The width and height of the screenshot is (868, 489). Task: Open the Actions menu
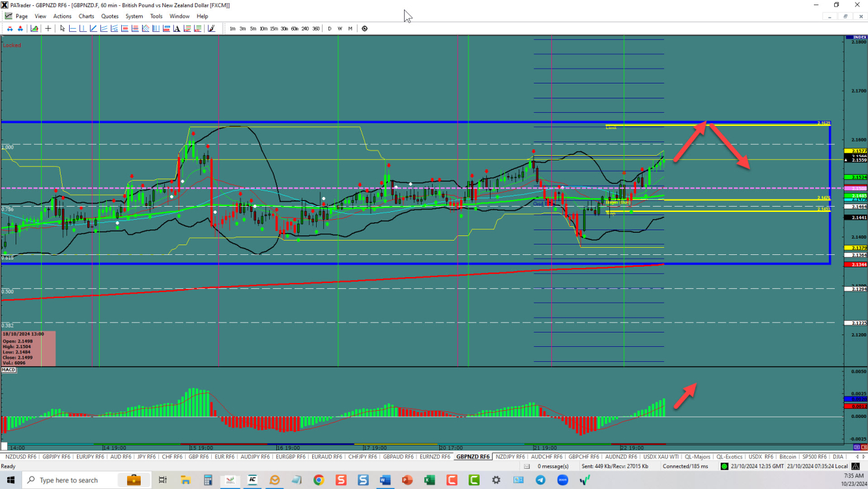[x=63, y=16]
